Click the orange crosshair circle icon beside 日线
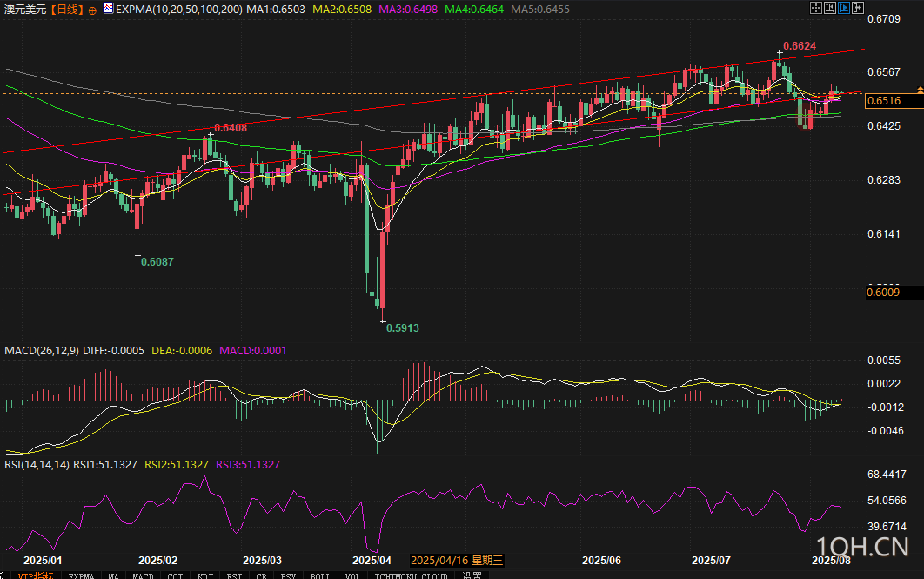 (93, 9)
